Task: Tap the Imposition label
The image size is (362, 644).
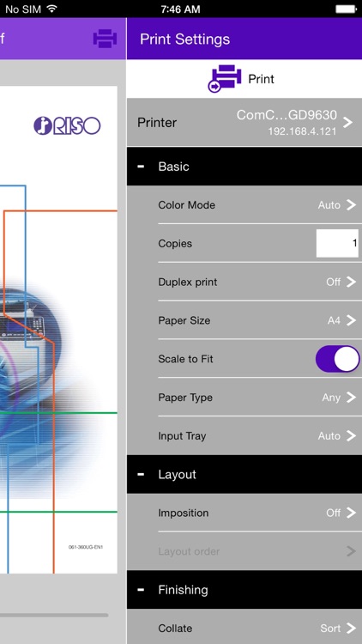Action: [183, 513]
